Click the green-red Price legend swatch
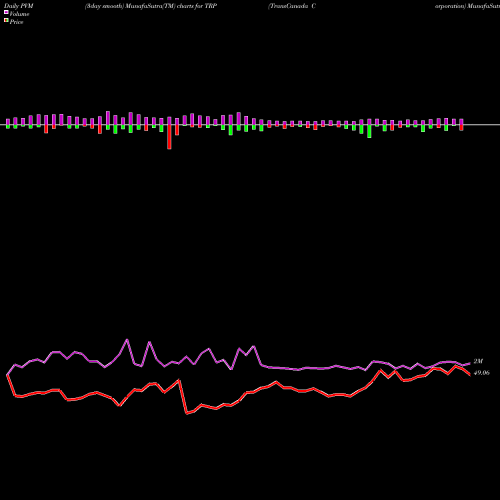Screen dimensions: 500x500 point(6,21)
